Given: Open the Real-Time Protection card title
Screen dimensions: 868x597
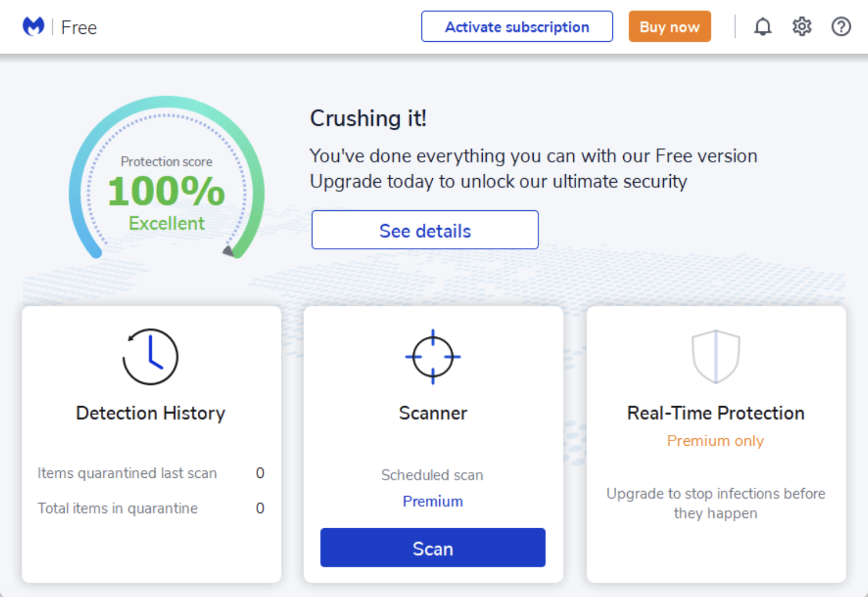Looking at the screenshot, I should [715, 413].
